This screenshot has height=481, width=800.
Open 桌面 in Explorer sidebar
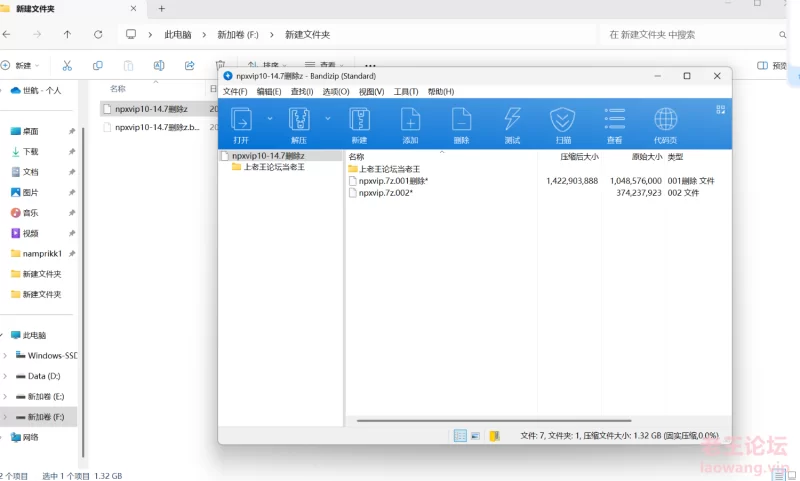30,131
